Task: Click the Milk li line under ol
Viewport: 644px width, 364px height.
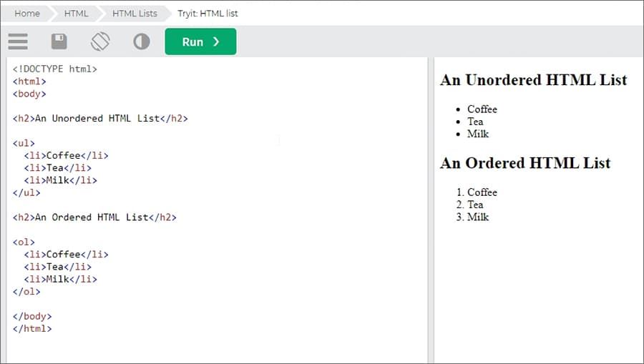Action: 60,279
